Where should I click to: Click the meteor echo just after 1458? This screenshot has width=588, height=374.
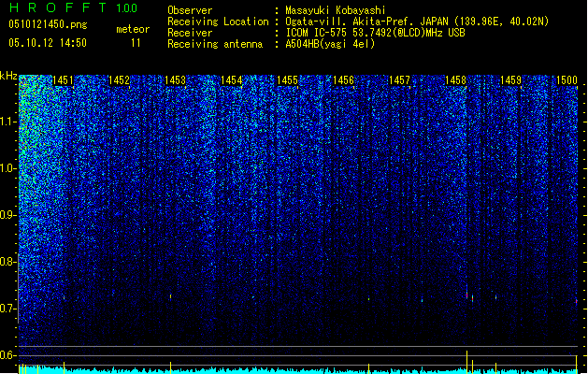[x=466, y=295]
